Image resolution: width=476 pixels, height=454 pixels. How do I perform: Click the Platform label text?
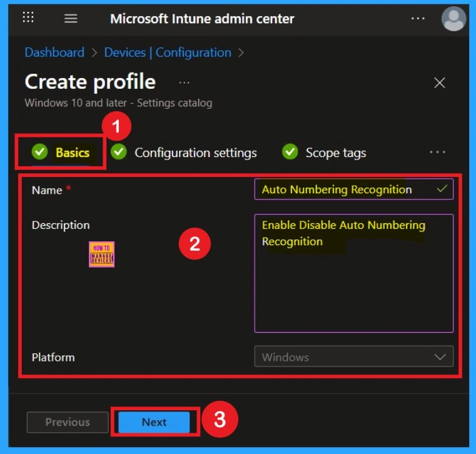pos(53,357)
